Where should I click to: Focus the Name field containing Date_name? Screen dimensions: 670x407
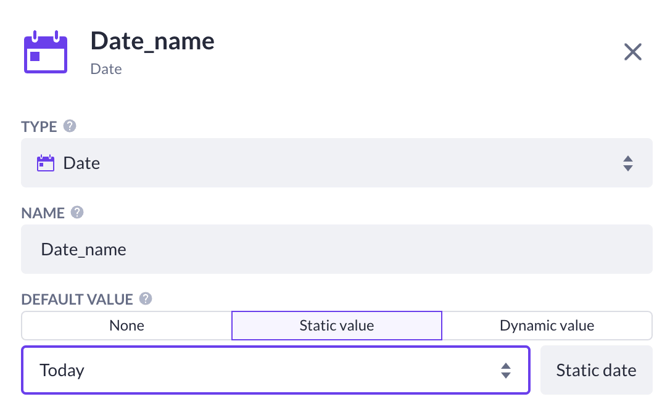[336, 249]
